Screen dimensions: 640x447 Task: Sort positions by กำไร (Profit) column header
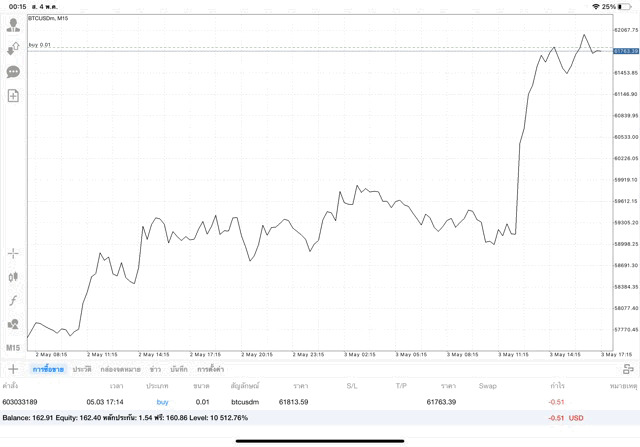click(557, 385)
